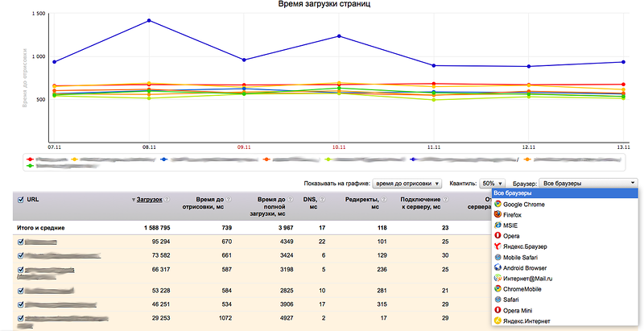The width and height of the screenshot is (644, 331).
Task: Uncheck the row with 95 294 loads
Action: click(21, 242)
